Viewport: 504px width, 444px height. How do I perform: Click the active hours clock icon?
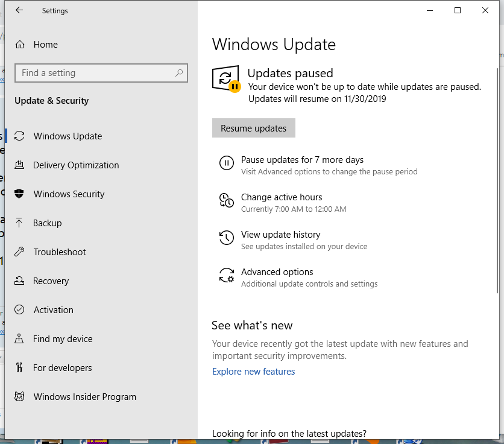click(x=227, y=200)
